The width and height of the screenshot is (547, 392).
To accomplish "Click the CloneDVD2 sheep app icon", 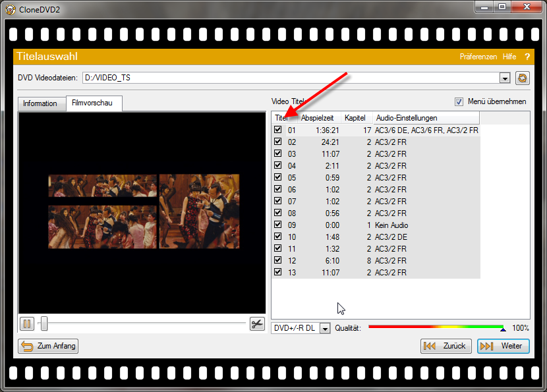I will pos(11,9).
